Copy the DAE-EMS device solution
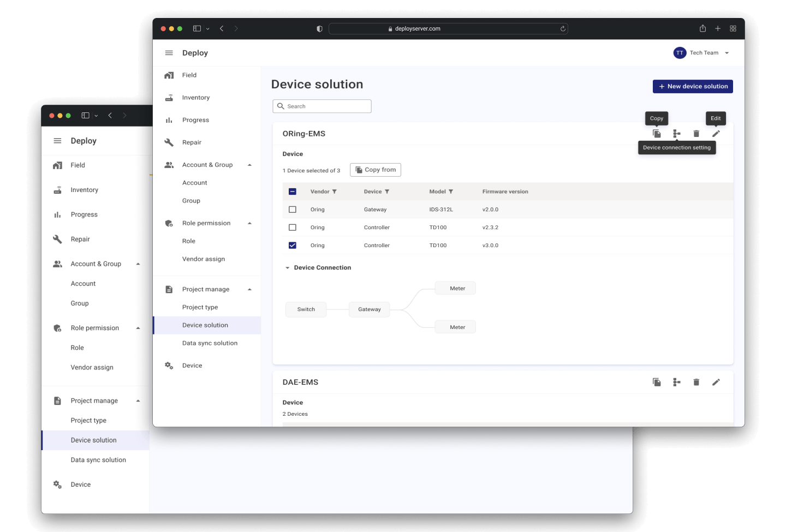Screen dimensions: 786x532 pyautogui.click(x=657, y=382)
